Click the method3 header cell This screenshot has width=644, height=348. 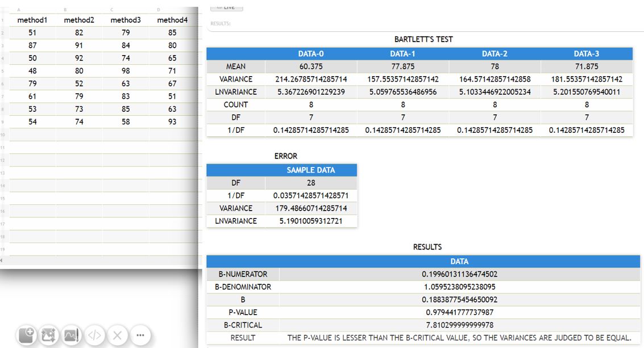point(126,20)
